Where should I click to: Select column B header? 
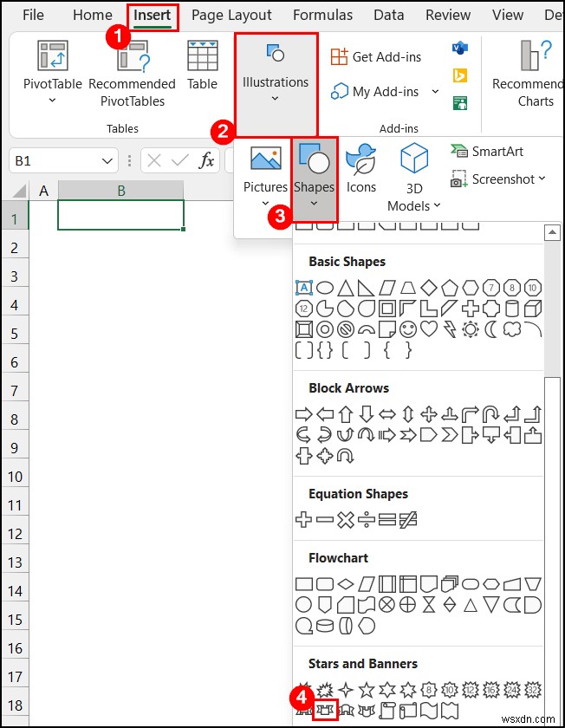point(120,191)
